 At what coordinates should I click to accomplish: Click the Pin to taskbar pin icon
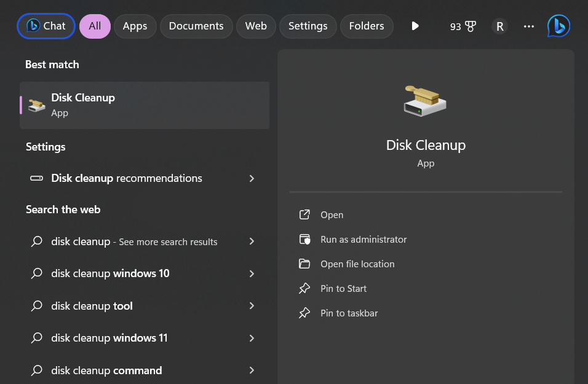coord(304,313)
